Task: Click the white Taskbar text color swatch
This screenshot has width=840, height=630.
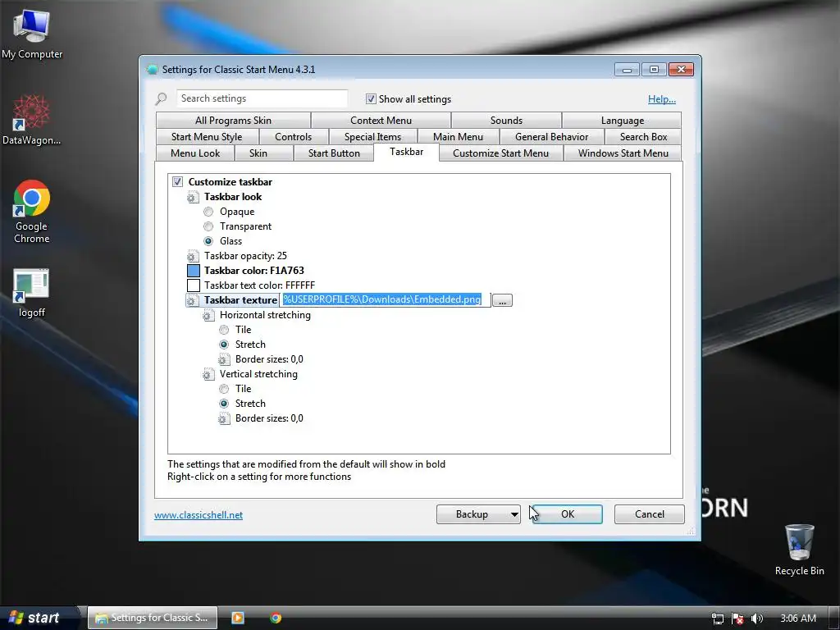Action: pos(194,285)
